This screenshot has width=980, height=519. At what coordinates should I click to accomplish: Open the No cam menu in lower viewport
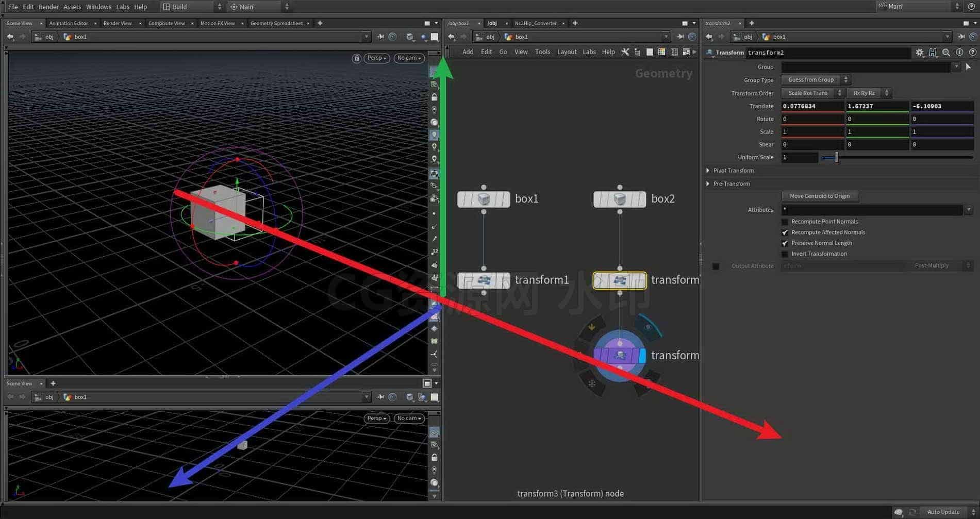pyautogui.click(x=409, y=418)
